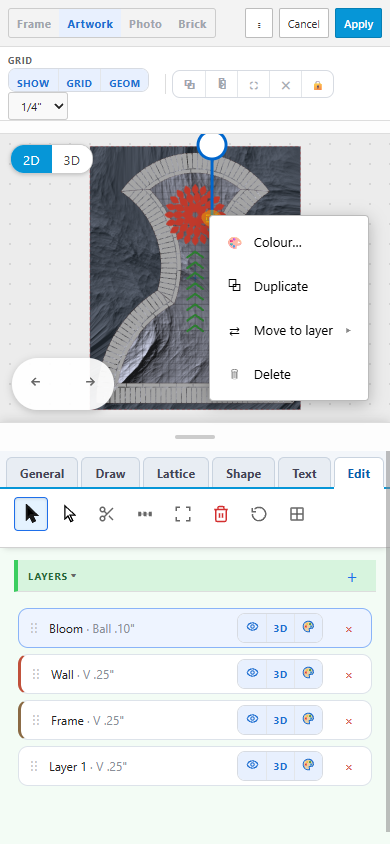This screenshot has height=844, width=390.
Task: Select the outline arrow node-select tool
Action: click(x=69, y=514)
